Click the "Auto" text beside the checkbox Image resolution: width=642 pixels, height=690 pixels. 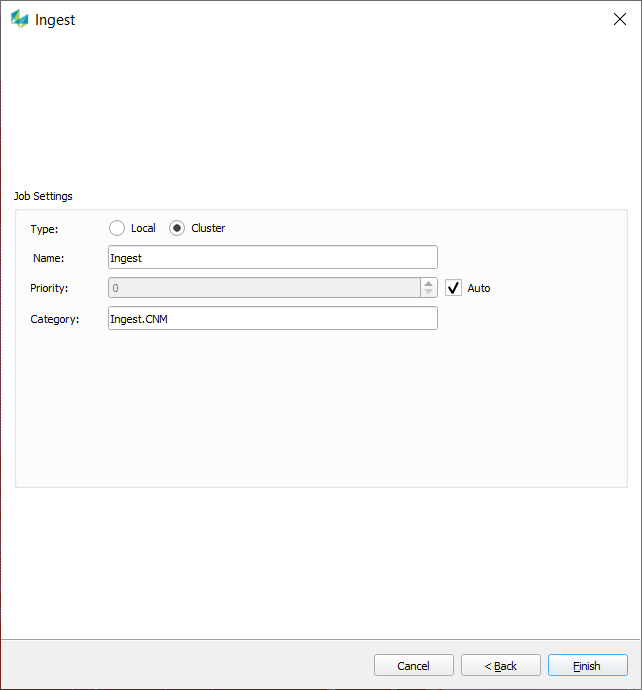point(479,288)
